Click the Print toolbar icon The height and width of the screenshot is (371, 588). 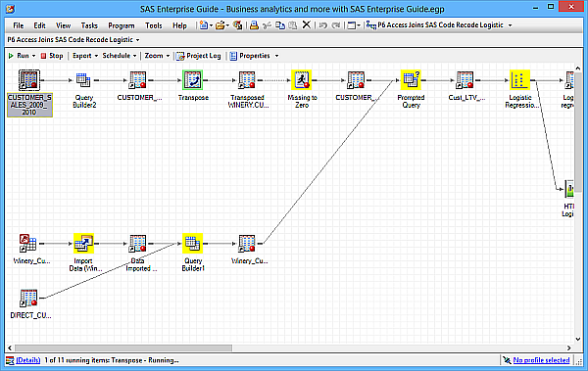tap(254, 25)
